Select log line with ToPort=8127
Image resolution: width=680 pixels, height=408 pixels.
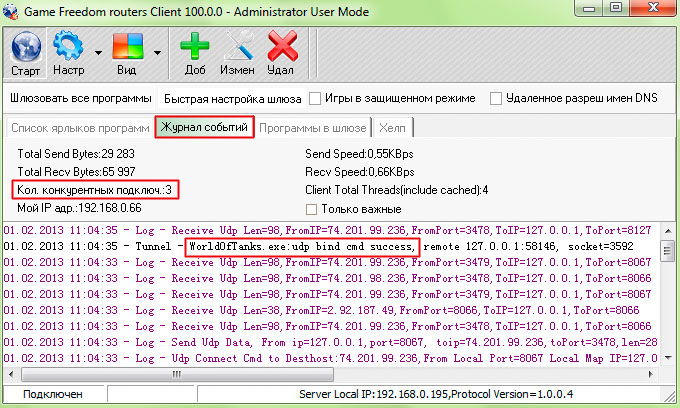pos(327,230)
